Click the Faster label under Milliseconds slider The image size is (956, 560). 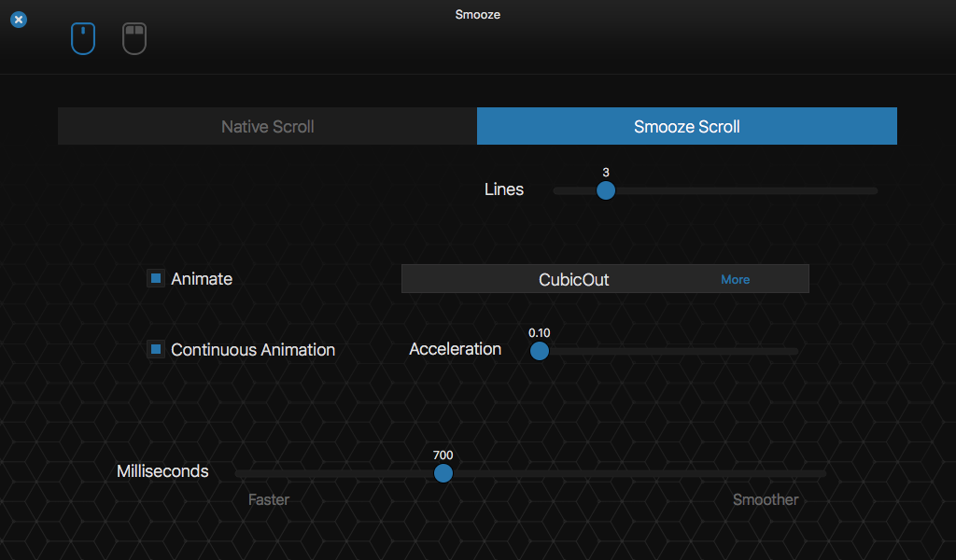tap(269, 499)
